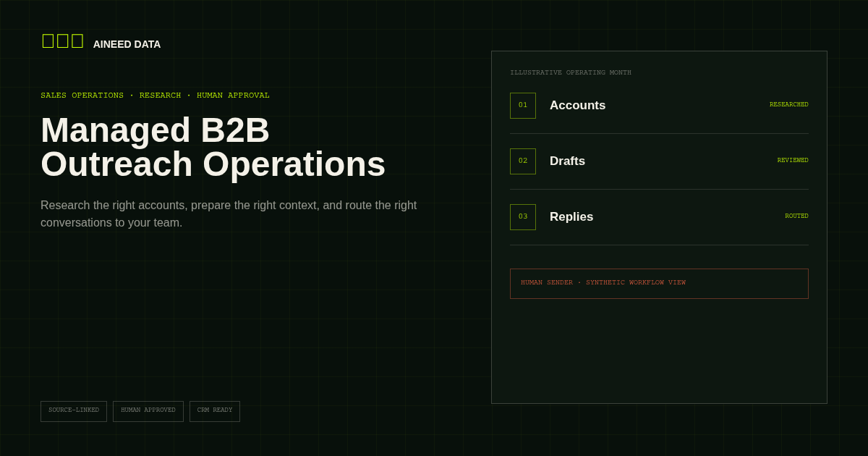Click the RESEARCHED status label

(788, 105)
